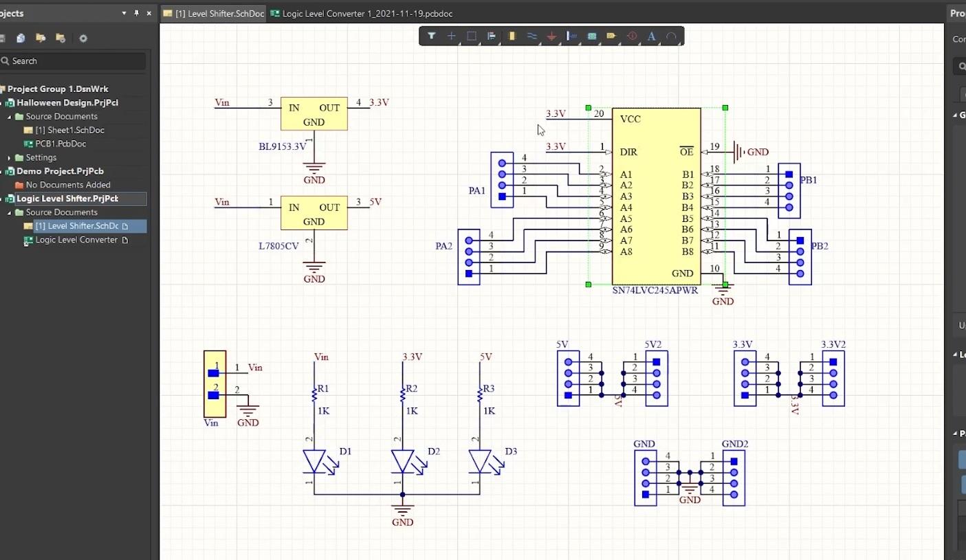The image size is (966, 560).
Task: Place a port using the yellow port icon
Action: (x=611, y=36)
